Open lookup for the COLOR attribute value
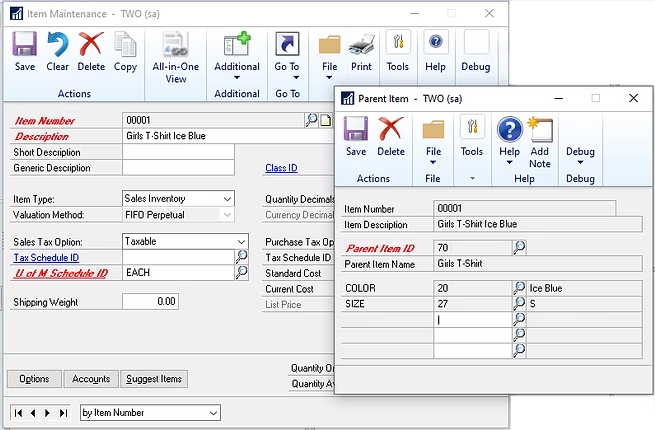This screenshot has width=655, height=430. click(519, 288)
